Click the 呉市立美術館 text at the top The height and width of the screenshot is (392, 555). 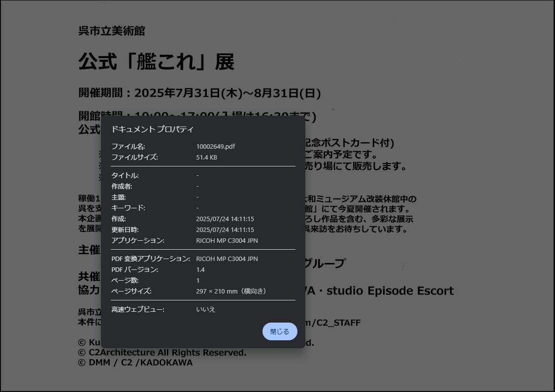pyautogui.click(x=111, y=31)
